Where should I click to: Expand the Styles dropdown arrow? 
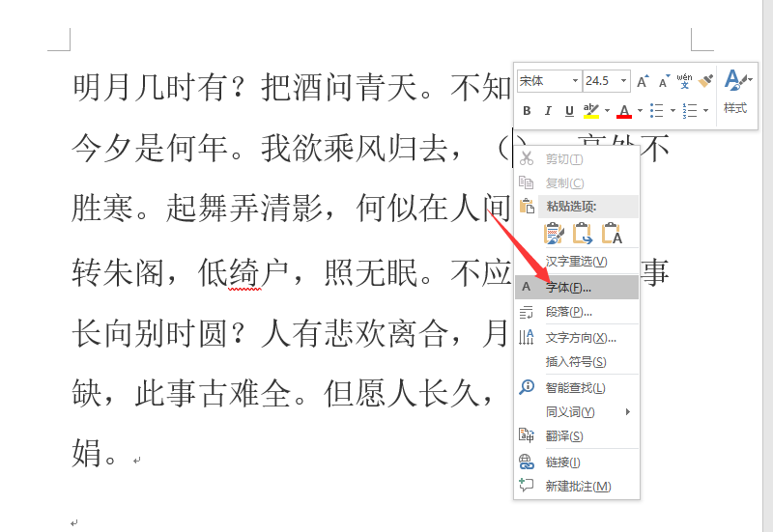click(751, 79)
